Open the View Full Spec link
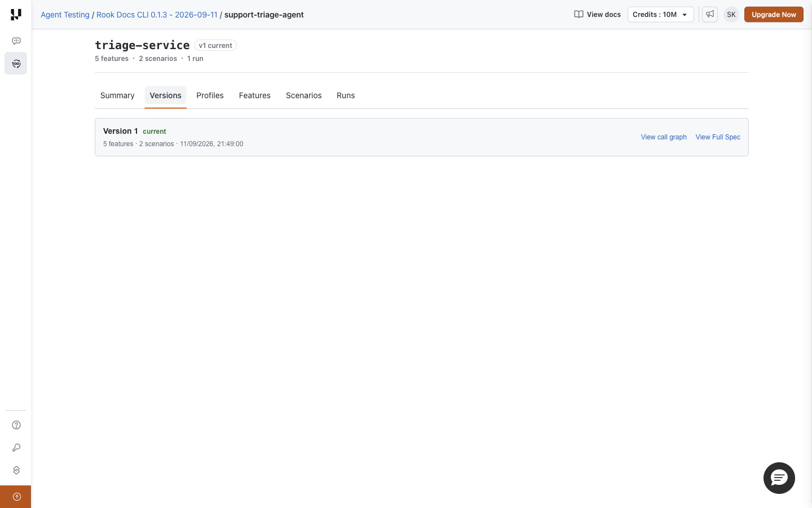 pyautogui.click(x=718, y=137)
